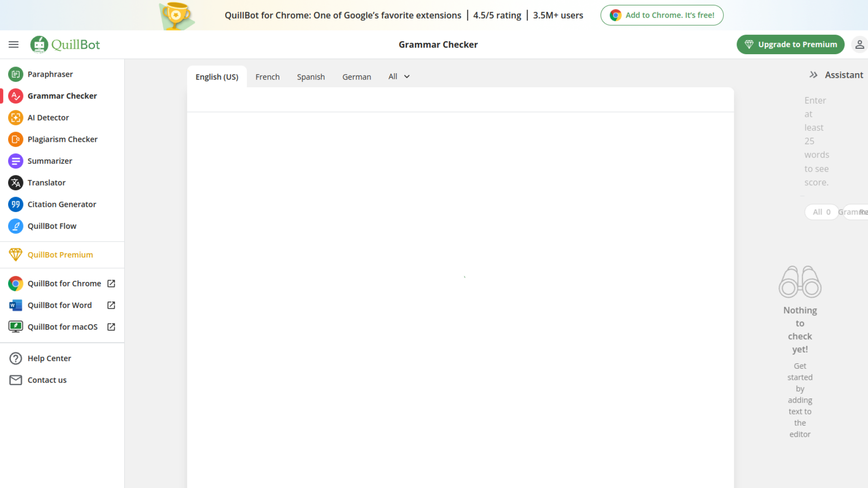Viewport: 868px width, 488px height.
Task: Click the Paraphraser sidebar icon
Action: pos(15,74)
